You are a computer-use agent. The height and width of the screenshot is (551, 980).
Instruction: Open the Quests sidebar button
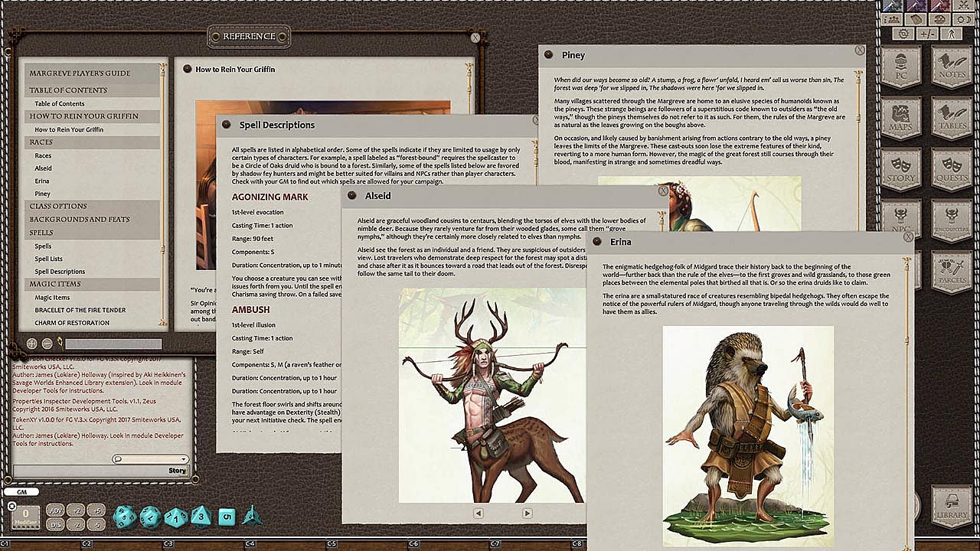pos(952,168)
